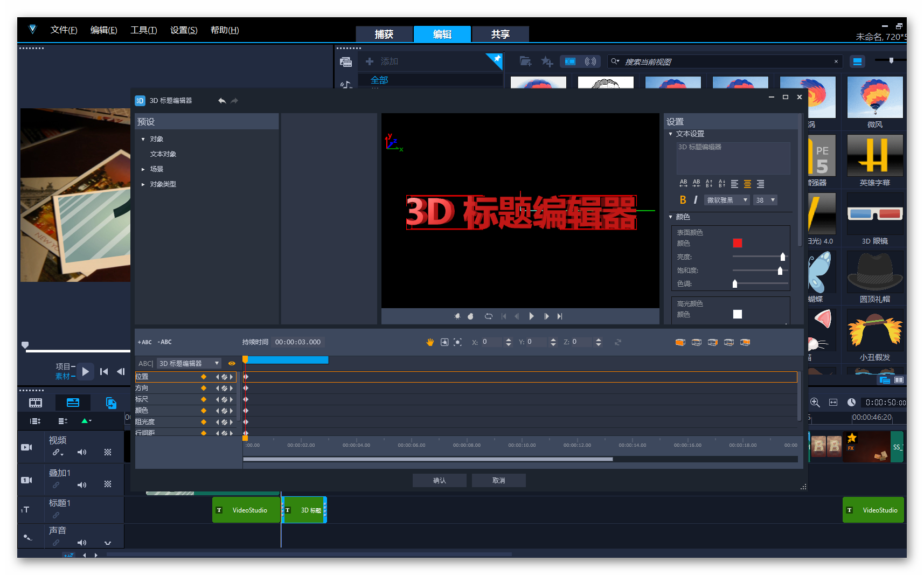Decrease text letter spacing icon

click(696, 184)
